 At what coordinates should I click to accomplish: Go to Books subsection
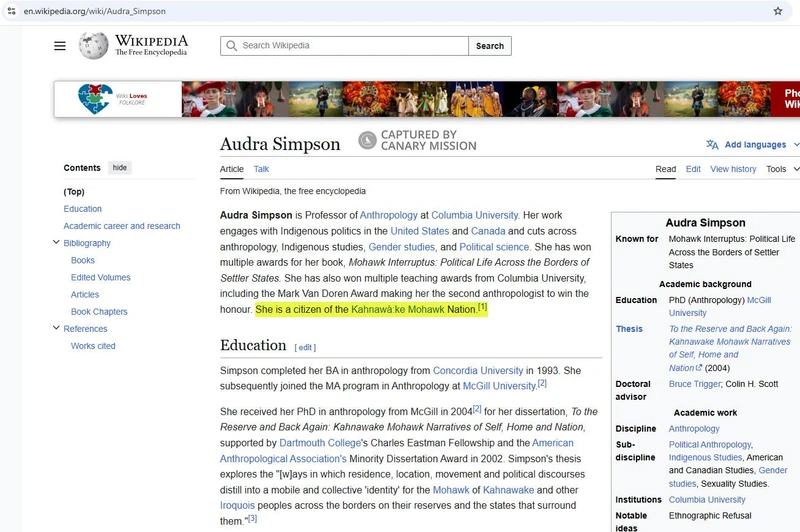pyautogui.click(x=83, y=260)
